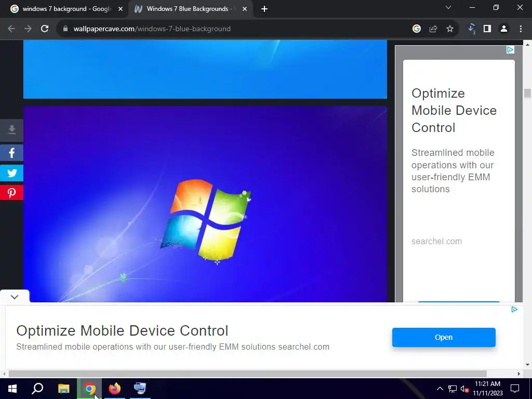Click the browser forward arrow
532x399 pixels.
click(28, 29)
